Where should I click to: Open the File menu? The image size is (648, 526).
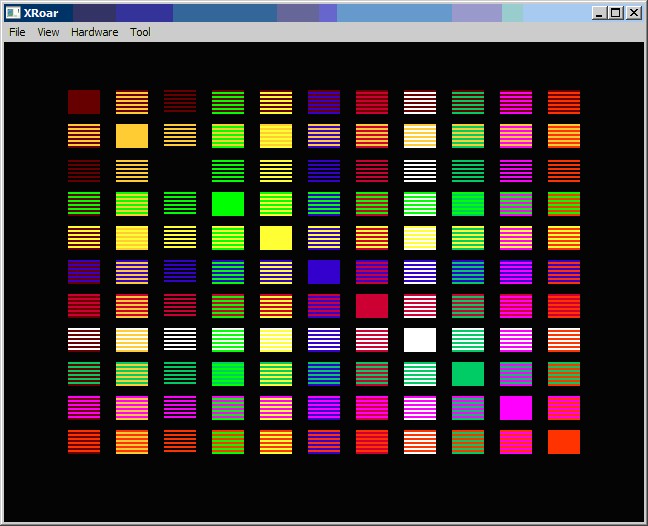tap(17, 32)
